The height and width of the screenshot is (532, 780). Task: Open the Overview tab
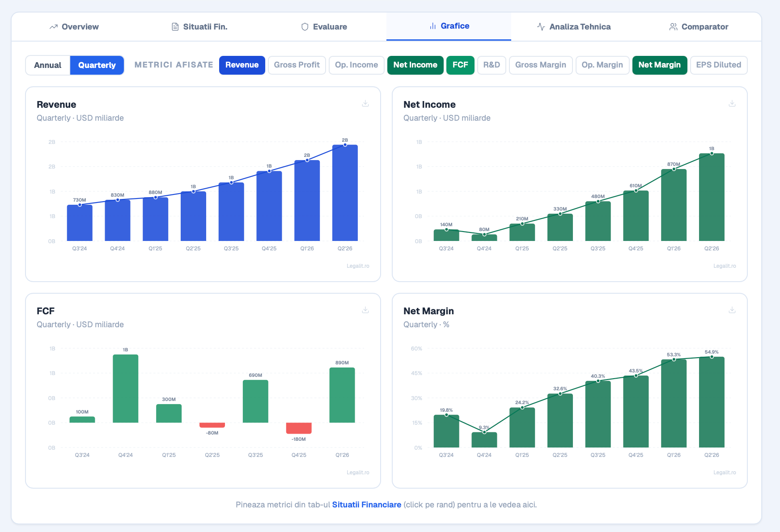pyautogui.click(x=74, y=27)
